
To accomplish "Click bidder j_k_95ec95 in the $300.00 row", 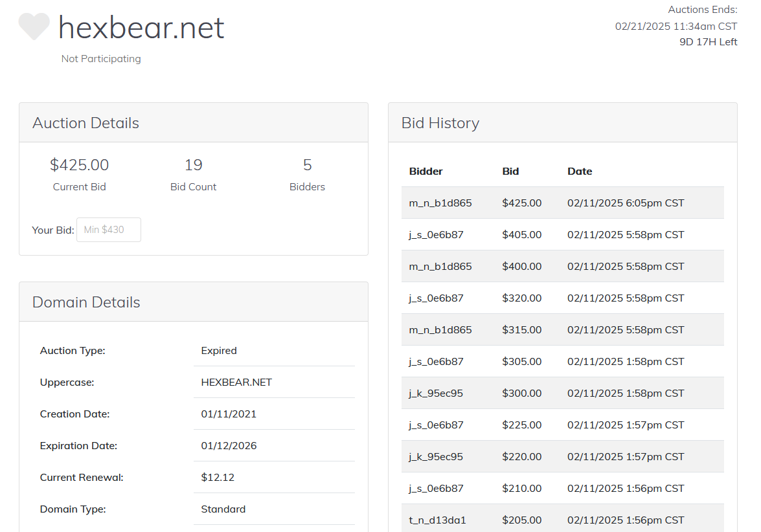I will (x=436, y=393).
